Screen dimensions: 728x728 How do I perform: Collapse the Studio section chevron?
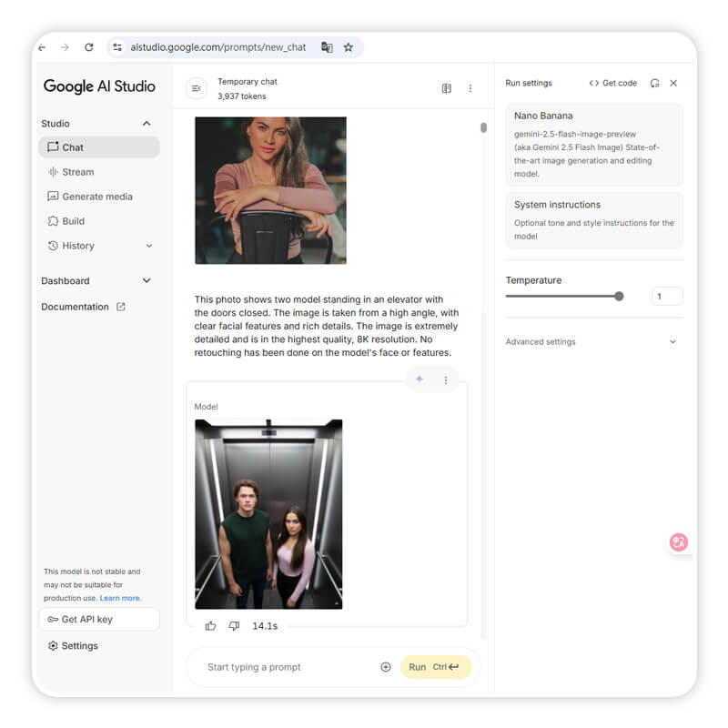coord(147,124)
